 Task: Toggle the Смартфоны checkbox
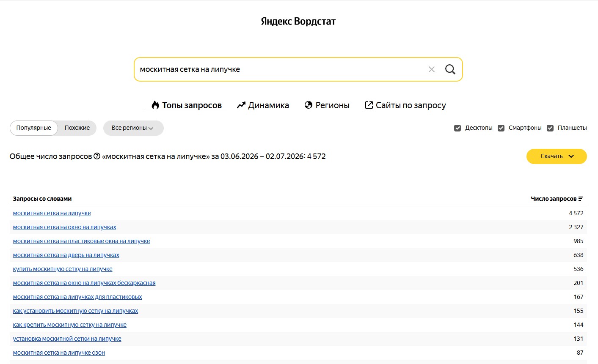pos(501,128)
